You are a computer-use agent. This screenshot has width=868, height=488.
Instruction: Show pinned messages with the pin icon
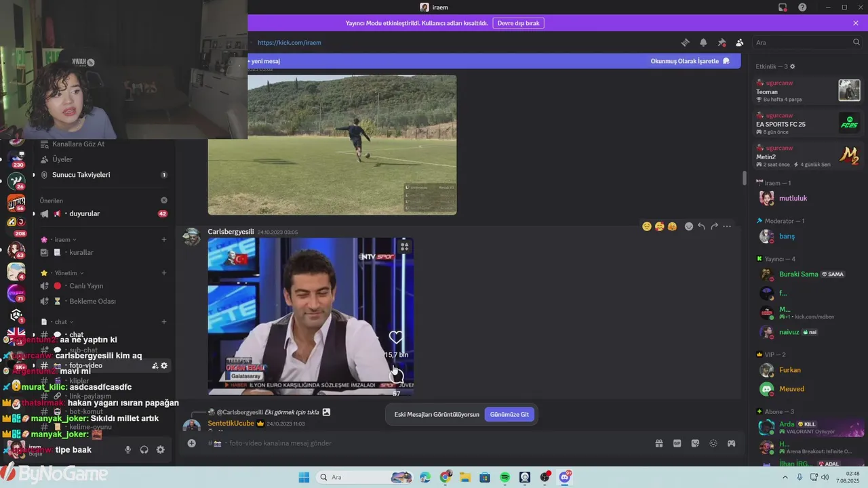pyautogui.click(x=722, y=42)
